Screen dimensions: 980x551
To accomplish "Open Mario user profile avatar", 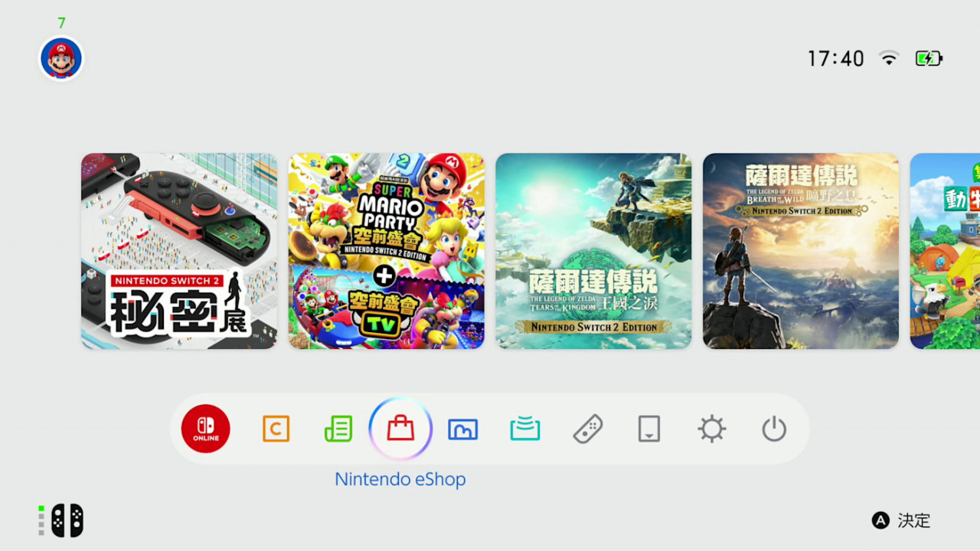I will (x=61, y=59).
